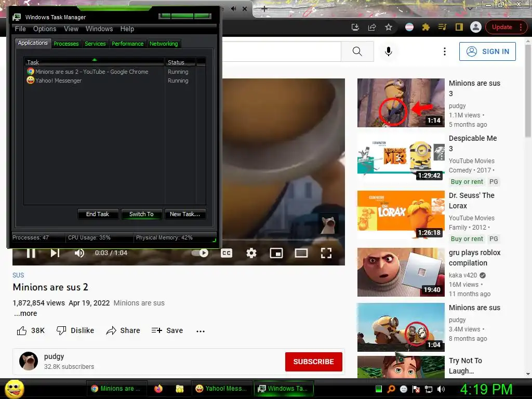
Task: Click the New Task... button
Action: point(185,214)
